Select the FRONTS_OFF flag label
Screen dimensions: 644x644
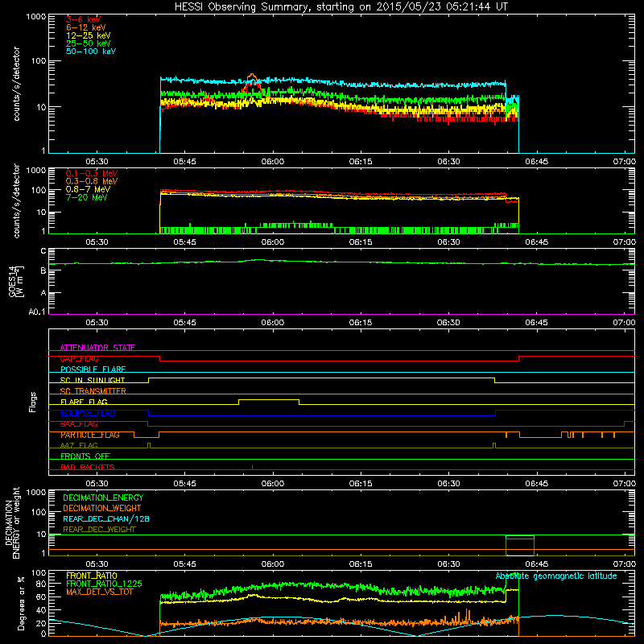pos(85,456)
